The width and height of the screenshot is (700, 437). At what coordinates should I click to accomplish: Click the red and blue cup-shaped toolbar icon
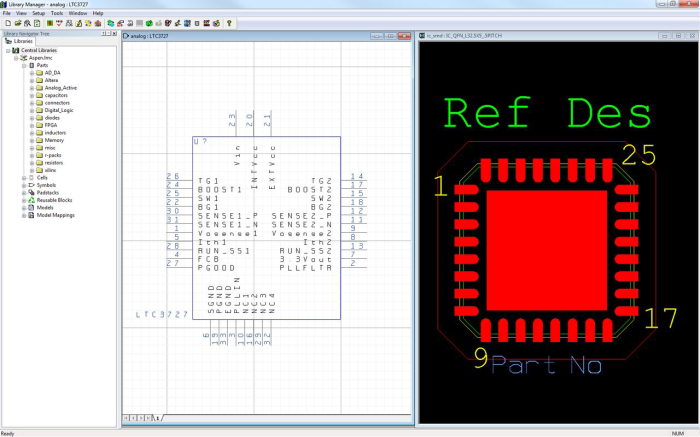coord(168,23)
